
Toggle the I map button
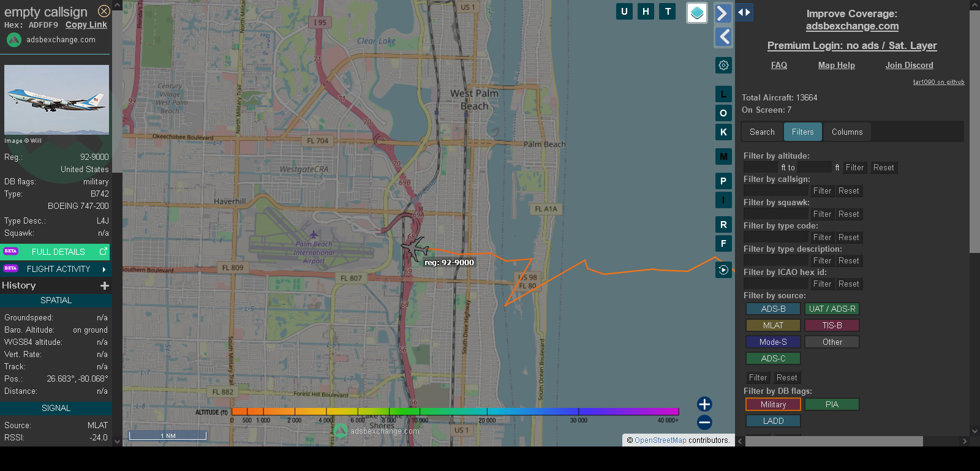coord(723,200)
